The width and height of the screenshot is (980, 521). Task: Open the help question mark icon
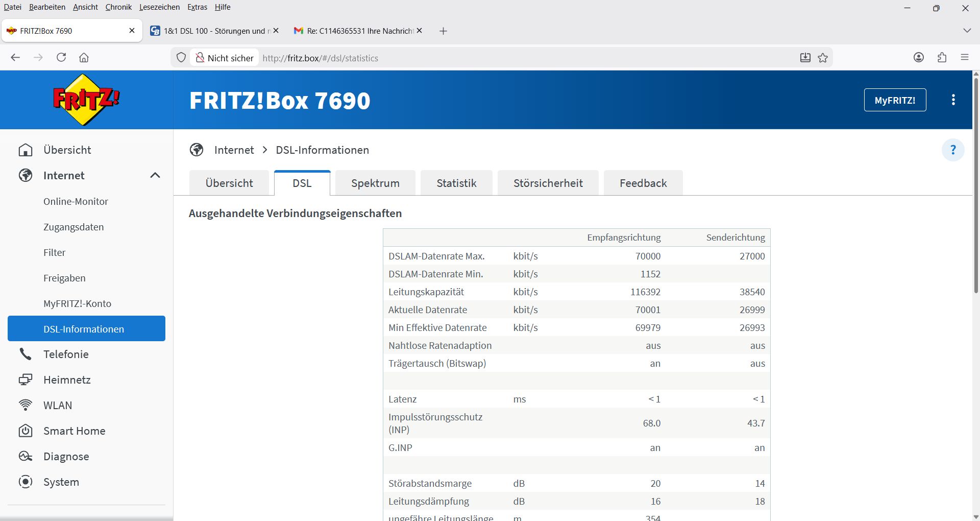[x=953, y=150]
